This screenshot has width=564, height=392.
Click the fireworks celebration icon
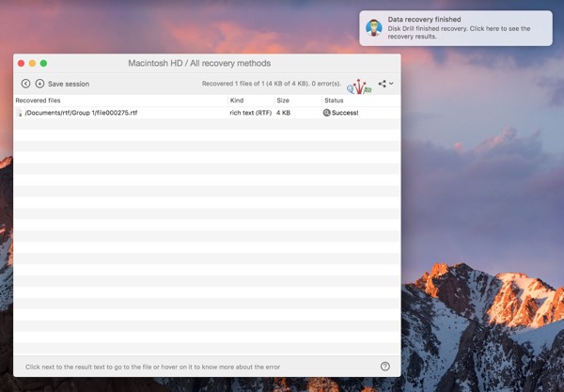pyautogui.click(x=359, y=86)
